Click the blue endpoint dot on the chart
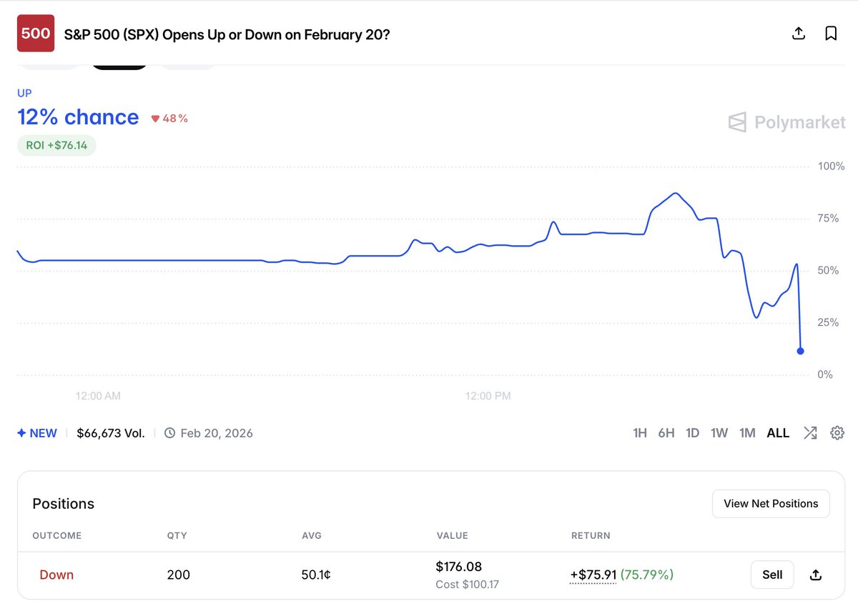Screen dimensions: 858x616 pos(800,351)
